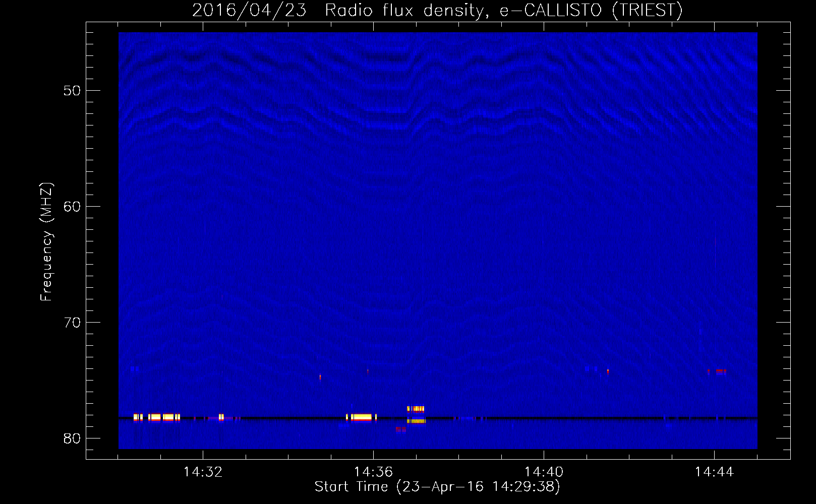This screenshot has width=816, height=504.
Task: Click the frequency tick label 60
Action: click(72, 207)
